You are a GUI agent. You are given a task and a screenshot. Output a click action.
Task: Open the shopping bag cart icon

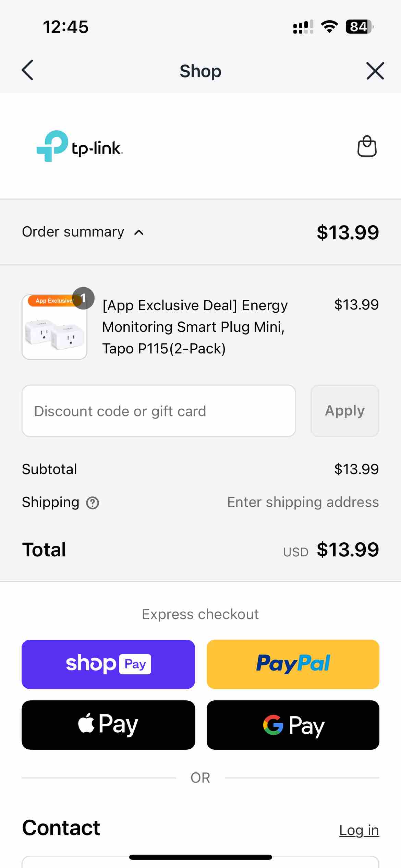coord(367,146)
